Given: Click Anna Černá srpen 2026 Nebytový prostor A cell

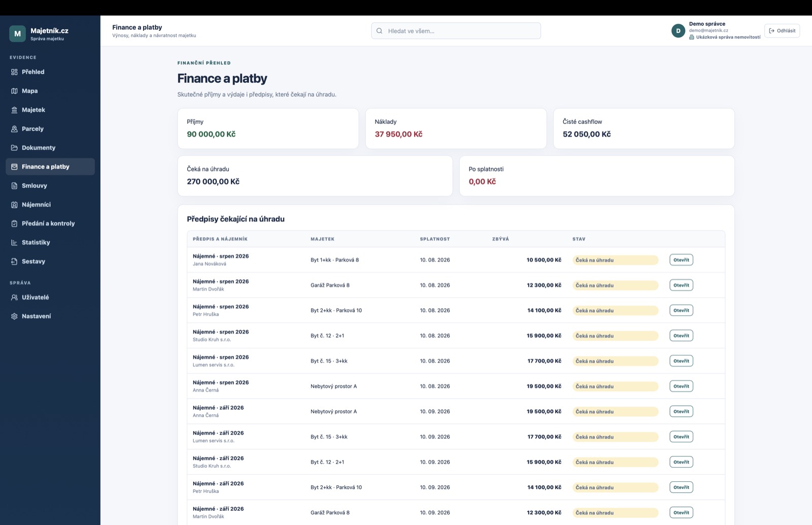Looking at the screenshot, I should (x=333, y=386).
